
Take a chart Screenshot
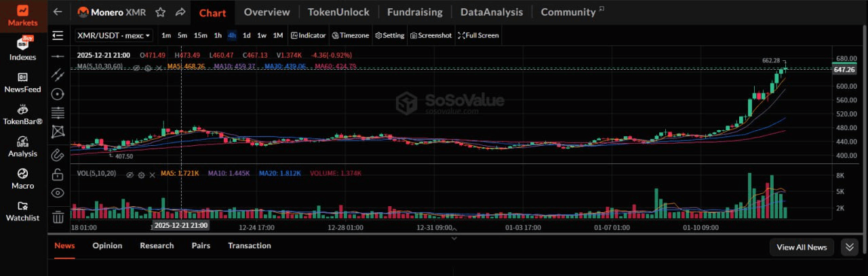pyautogui.click(x=431, y=35)
